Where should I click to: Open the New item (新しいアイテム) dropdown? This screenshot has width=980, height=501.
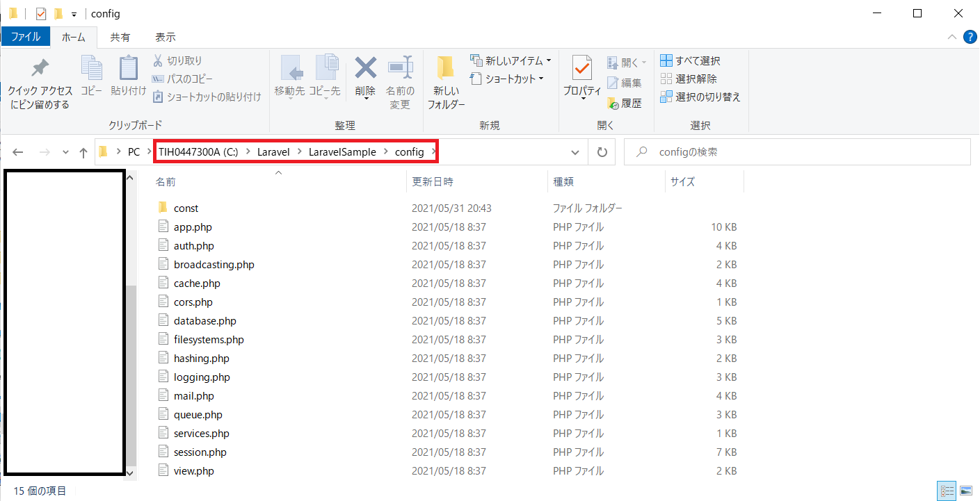(511, 60)
